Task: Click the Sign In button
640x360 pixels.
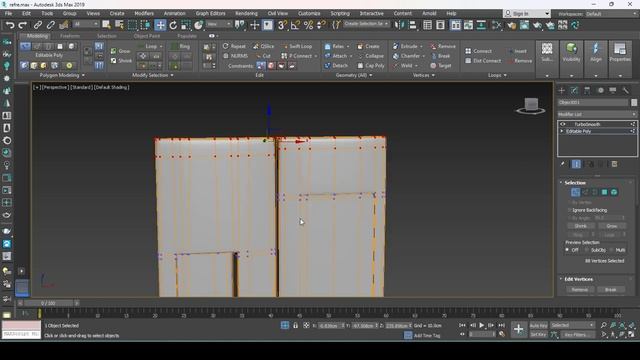Action: tap(527, 13)
